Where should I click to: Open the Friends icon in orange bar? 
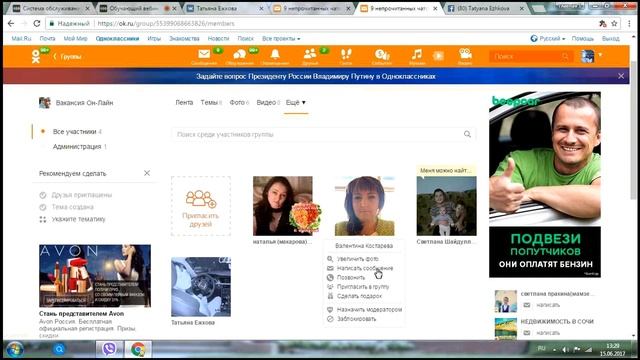[310, 53]
